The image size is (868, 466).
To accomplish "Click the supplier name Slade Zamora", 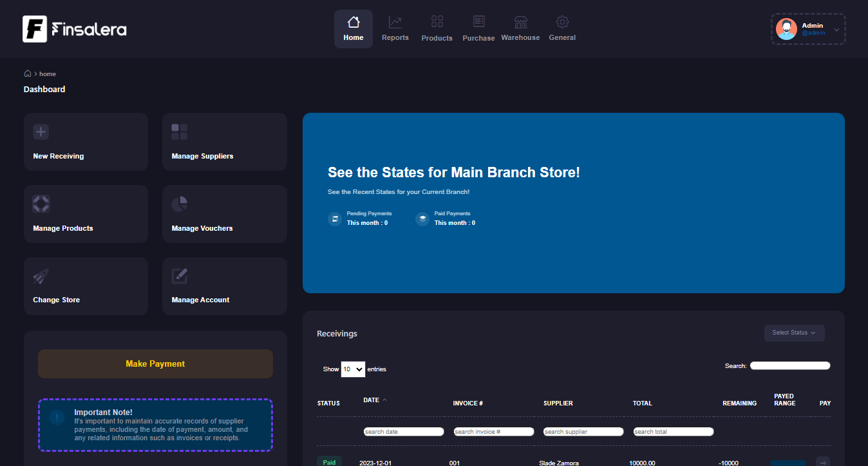I will (559, 463).
